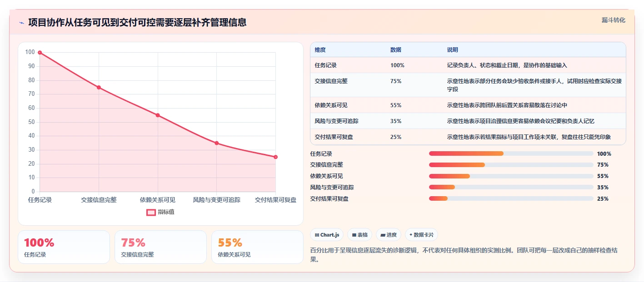
Task: Select the Chart.js tag chip
Action: (x=327, y=235)
